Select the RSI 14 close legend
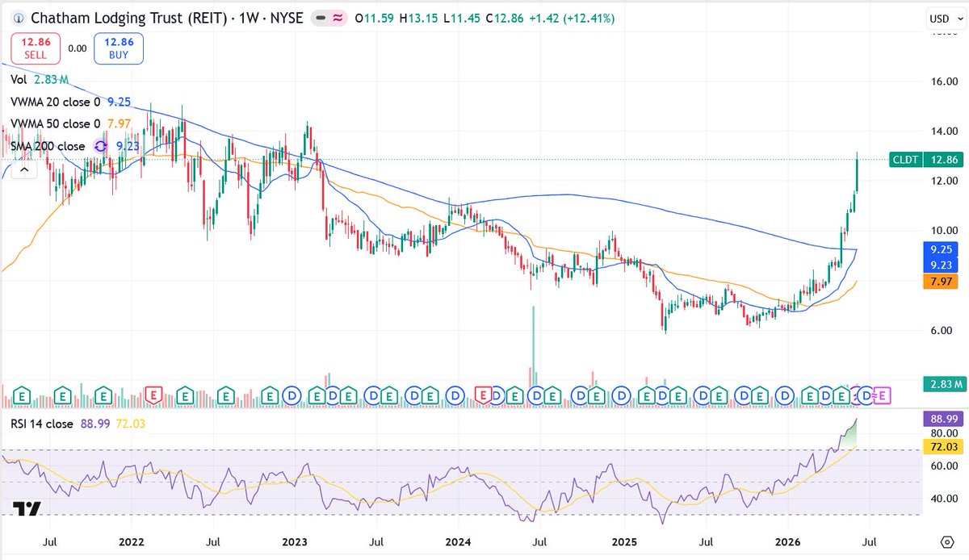969x560 pixels. pyautogui.click(x=42, y=424)
